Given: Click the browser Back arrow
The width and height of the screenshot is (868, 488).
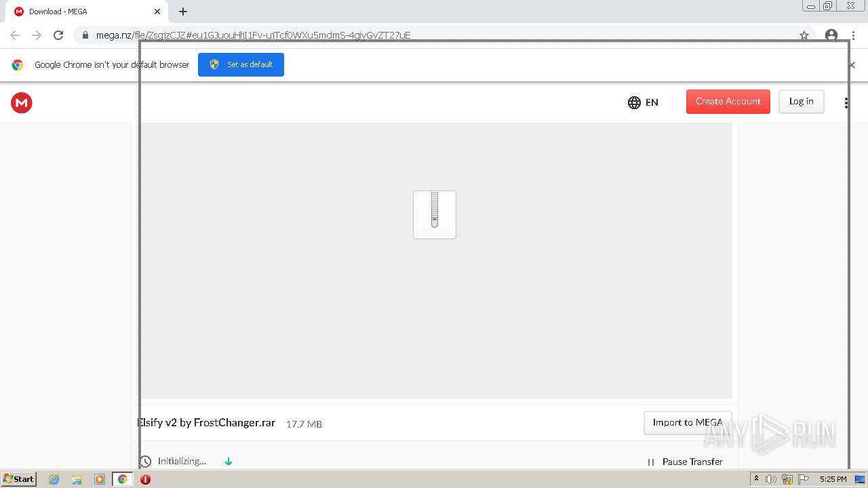Looking at the screenshot, I should click(15, 35).
